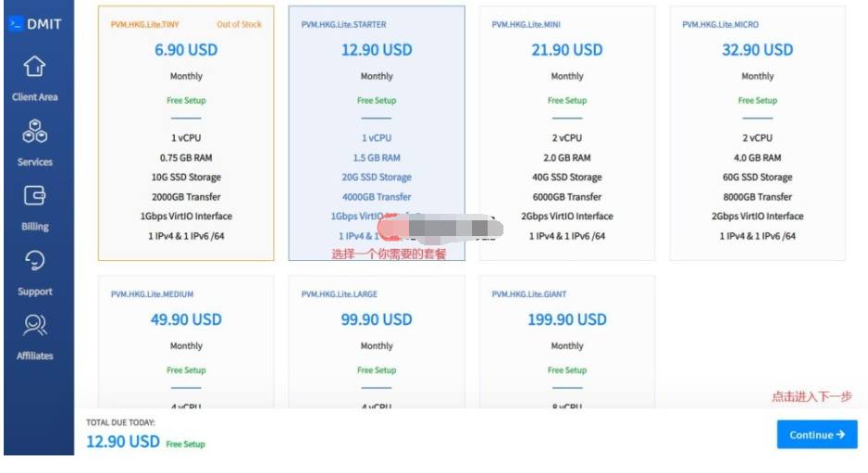The height and width of the screenshot is (473, 868).
Task: Click the Out of Stock label
Action: 239,25
